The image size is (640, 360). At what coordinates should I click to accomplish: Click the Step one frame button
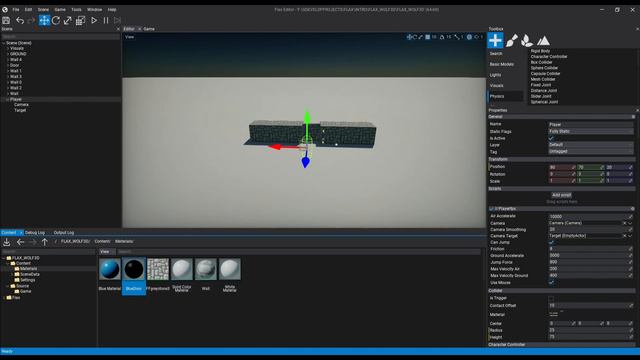118,20
